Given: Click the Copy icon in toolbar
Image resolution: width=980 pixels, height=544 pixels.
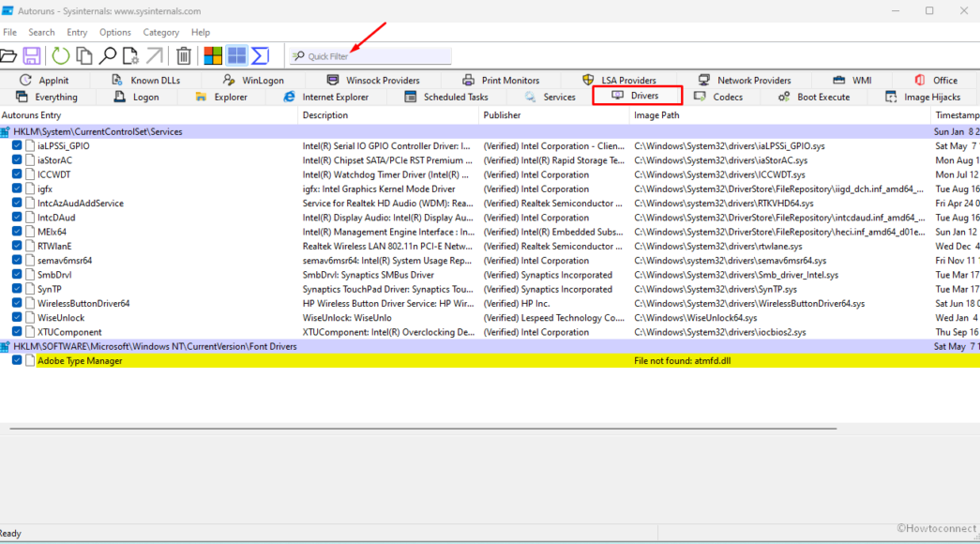Looking at the screenshot, I should point(84,56).
